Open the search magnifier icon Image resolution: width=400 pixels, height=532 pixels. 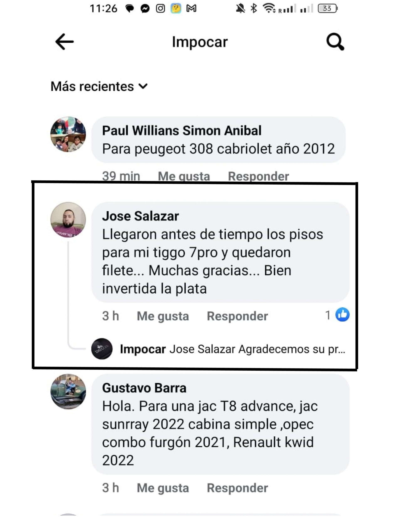tap(335, 42)
